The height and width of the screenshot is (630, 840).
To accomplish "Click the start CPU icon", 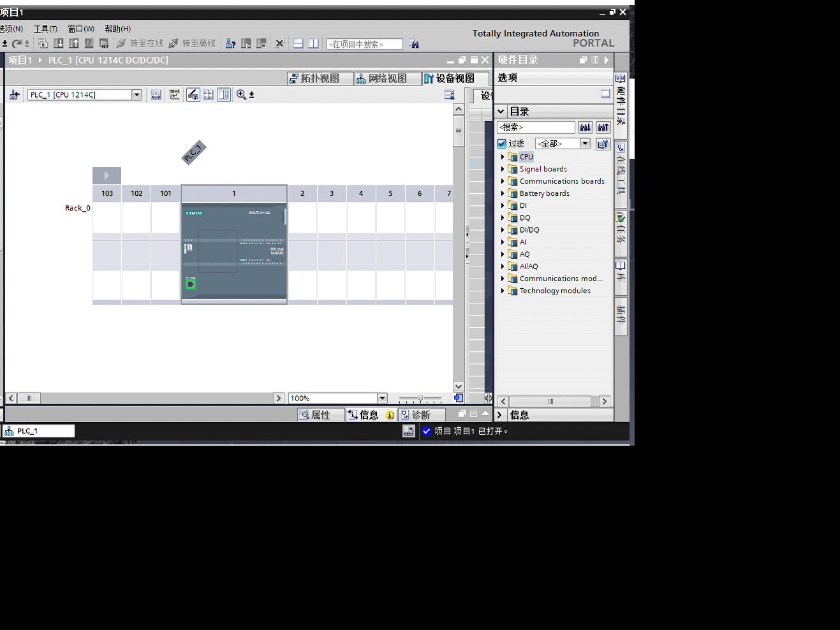I will (246, 43).
